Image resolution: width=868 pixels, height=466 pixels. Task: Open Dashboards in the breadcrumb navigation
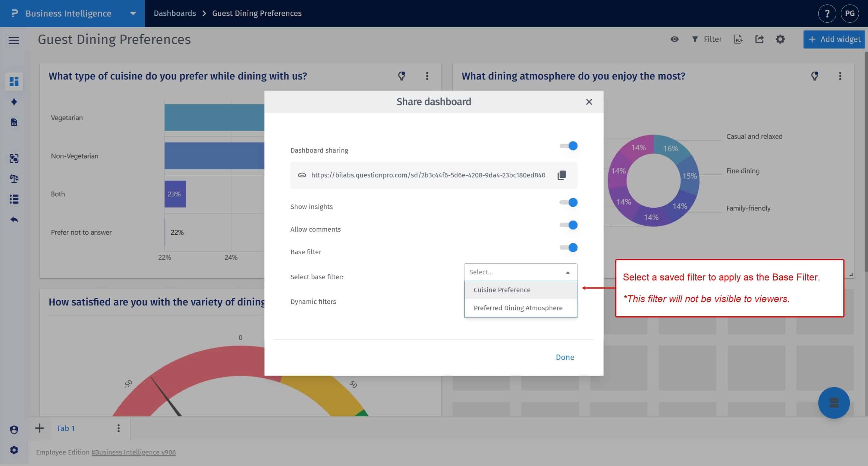pyautogui.click(x=175, y=13)
